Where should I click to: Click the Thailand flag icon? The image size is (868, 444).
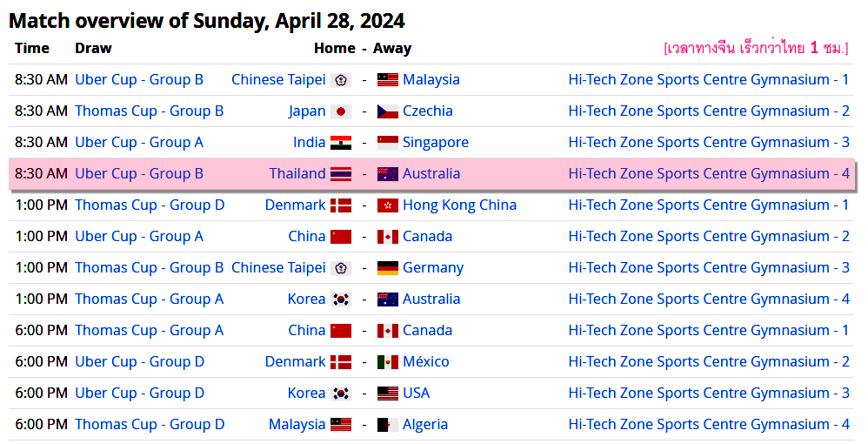[x=340, y=174]
